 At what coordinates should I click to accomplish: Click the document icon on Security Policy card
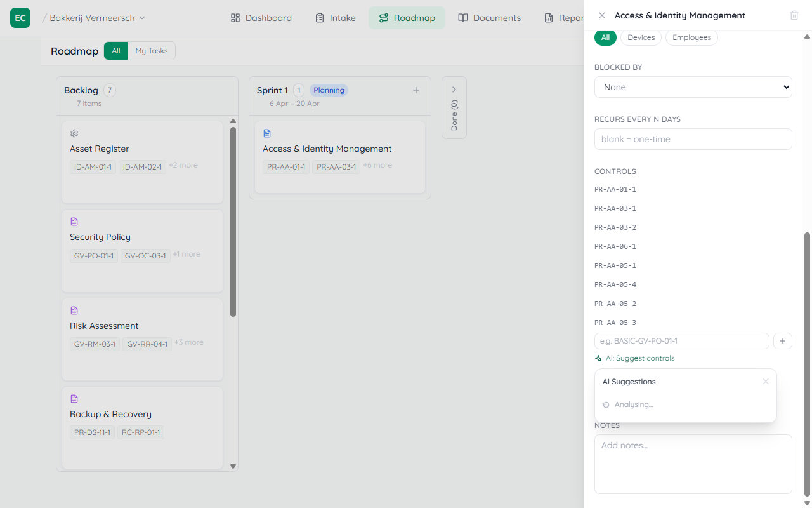74,222
